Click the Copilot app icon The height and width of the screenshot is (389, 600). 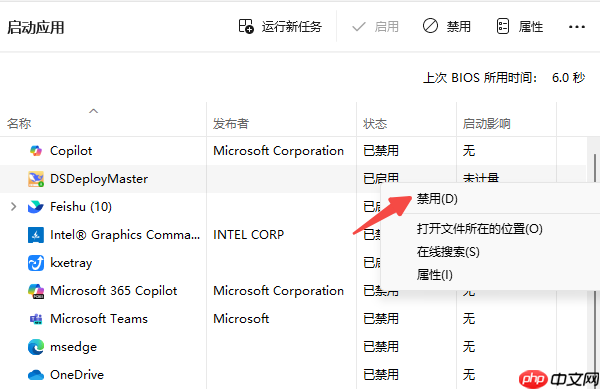36,151
